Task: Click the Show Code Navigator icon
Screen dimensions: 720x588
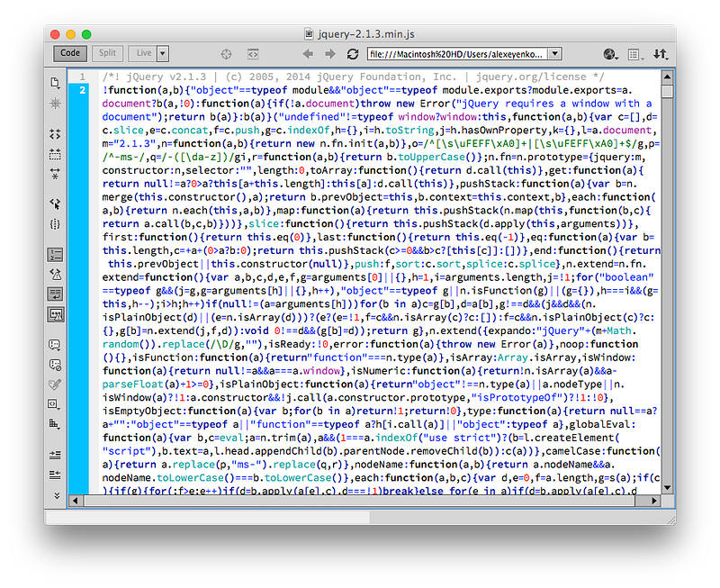Action: click(x=55, y=104)
